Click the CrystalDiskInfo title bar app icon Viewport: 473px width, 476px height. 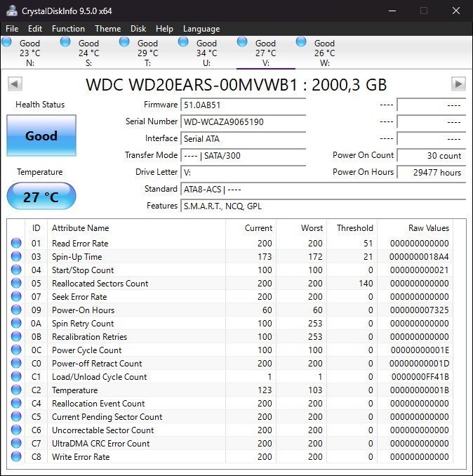(x=11, y=11)
